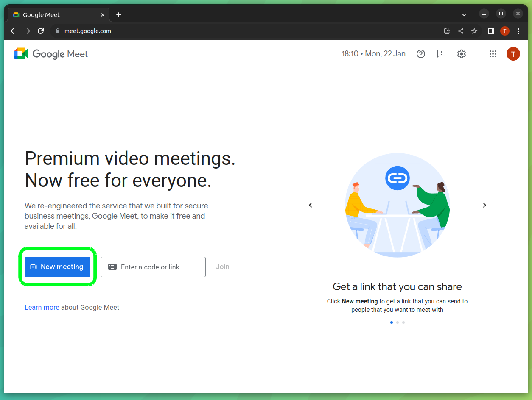
Task: Bookmark this page with the star icon
Action: [474, 31]
